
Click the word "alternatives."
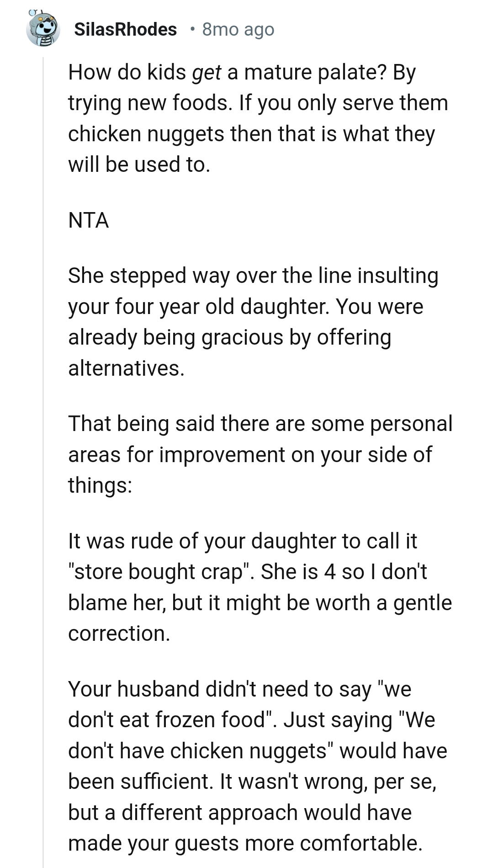(x=126, y=368)
